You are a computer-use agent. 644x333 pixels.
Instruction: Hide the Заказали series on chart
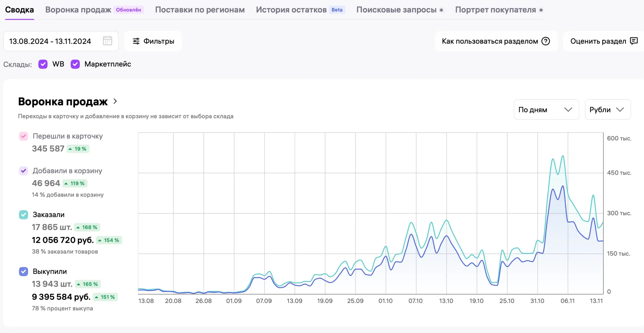[24, 215]
